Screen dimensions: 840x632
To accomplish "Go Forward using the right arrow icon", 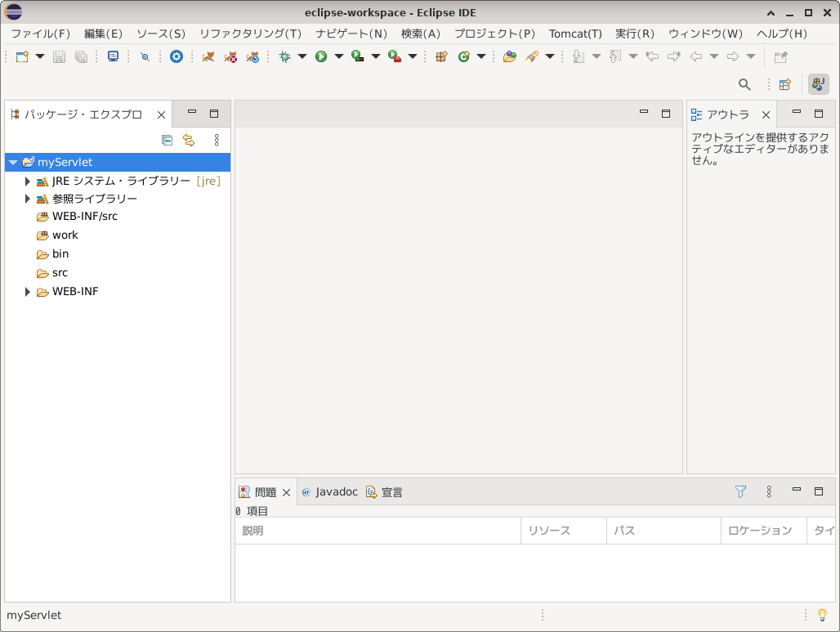I will [733, 56].
